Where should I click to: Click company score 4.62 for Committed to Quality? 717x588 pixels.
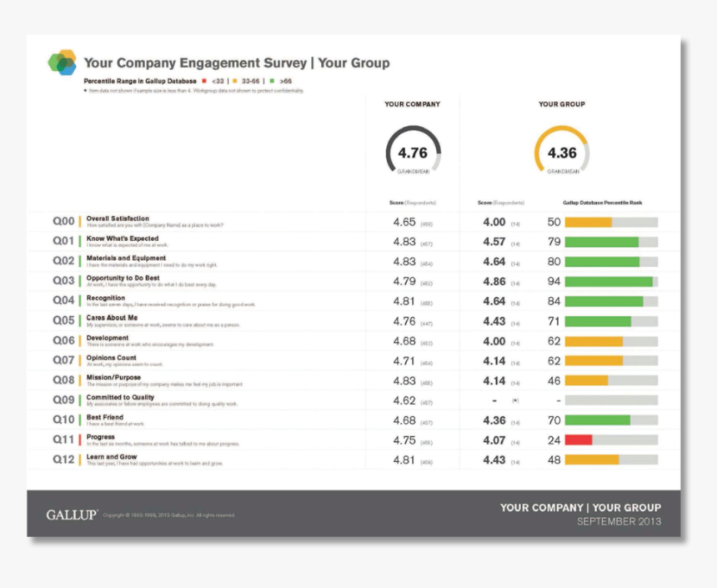click(404, 401)
